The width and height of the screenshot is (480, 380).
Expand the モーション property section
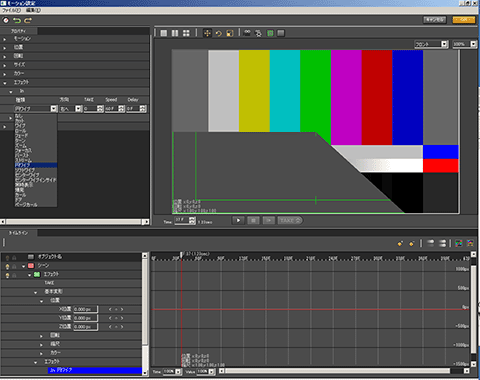click(x=5, y=39)
